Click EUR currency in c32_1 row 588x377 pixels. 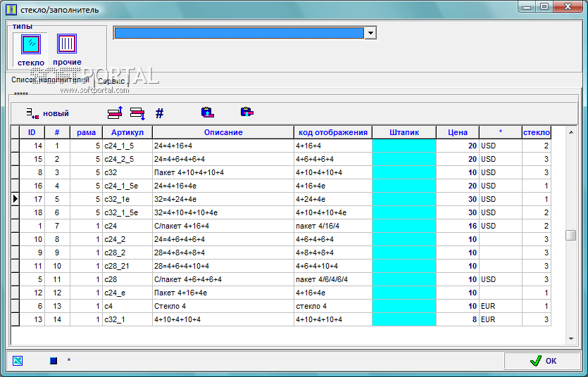501,320
